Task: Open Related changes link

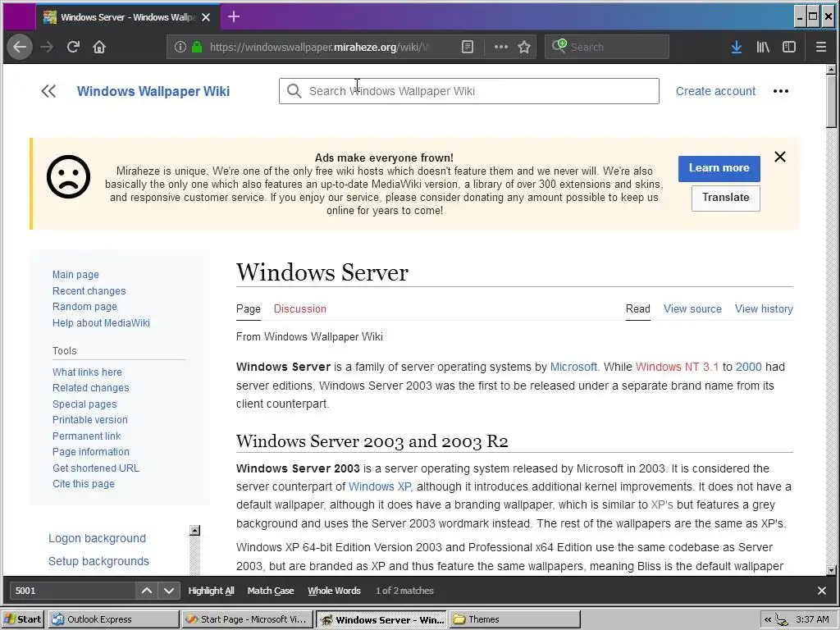Action: [90, 388]
